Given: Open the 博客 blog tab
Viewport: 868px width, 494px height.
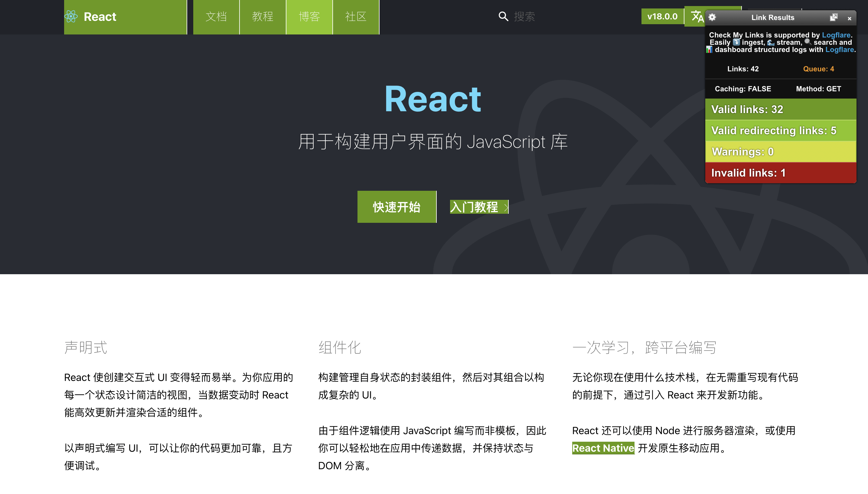Looking at the screenshot, I should (309, 17).
